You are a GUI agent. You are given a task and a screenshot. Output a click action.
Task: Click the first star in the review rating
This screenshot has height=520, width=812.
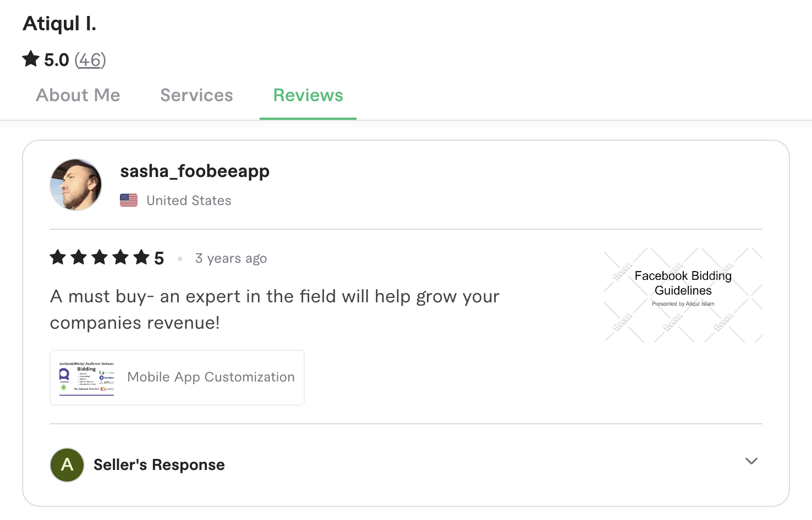tap(58, 257)
